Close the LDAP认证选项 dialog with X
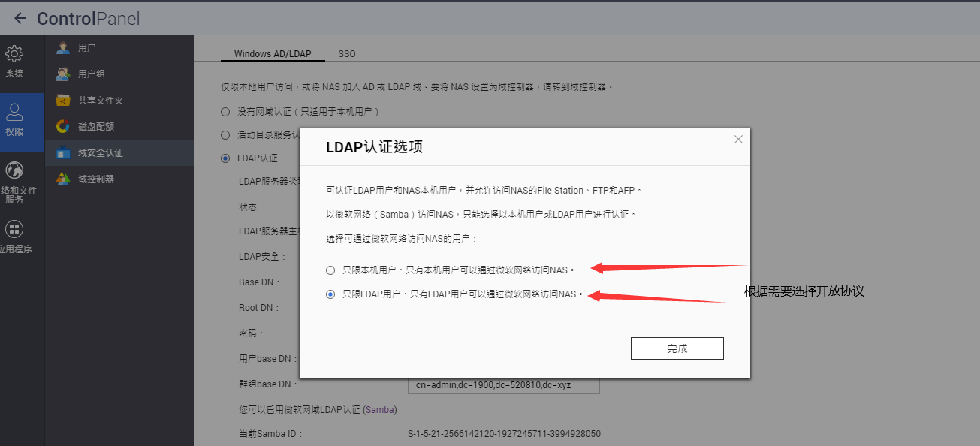 tap(738, 140)
